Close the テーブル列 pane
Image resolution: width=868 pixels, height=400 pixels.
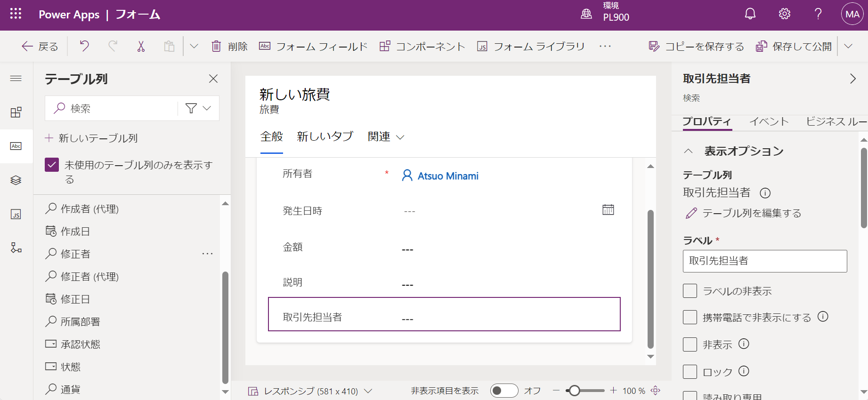tap(213, 79)
